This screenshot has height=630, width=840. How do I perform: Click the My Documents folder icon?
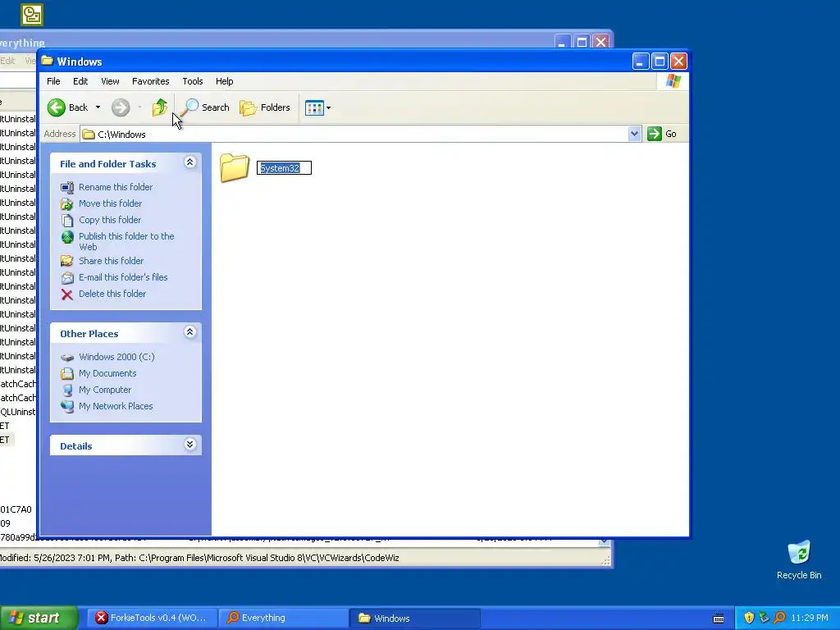click(x=67, y=373)
